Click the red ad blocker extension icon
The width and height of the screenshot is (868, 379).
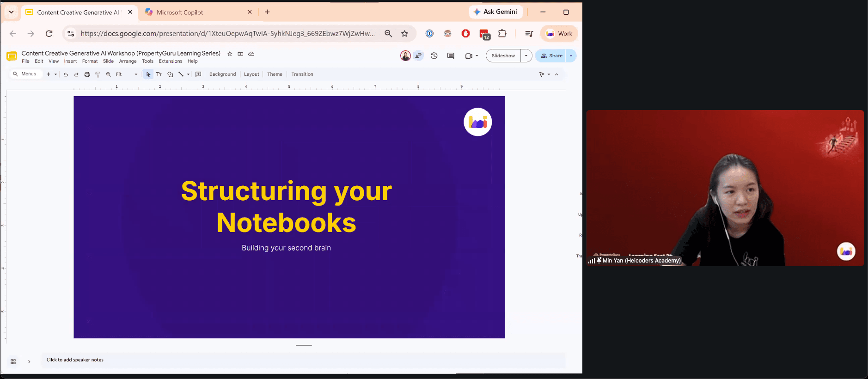pos(466,33)
